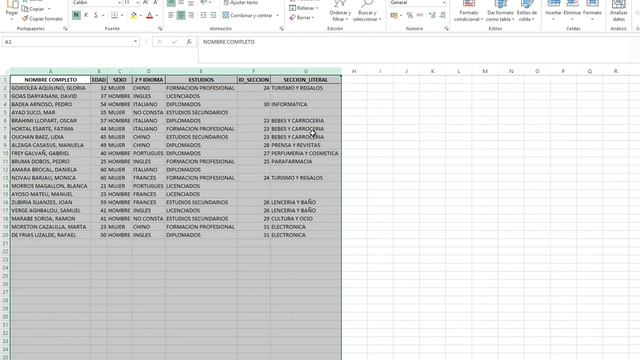Open Formato condicional menu
Screen dimensions: 640x360
[469, 11]
